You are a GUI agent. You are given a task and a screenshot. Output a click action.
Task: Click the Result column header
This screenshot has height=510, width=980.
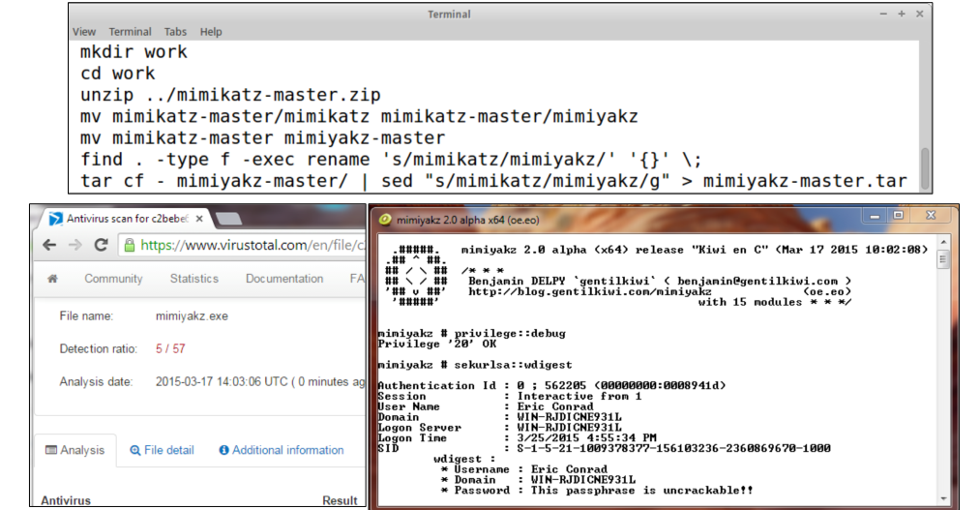(x=340, y=500)
